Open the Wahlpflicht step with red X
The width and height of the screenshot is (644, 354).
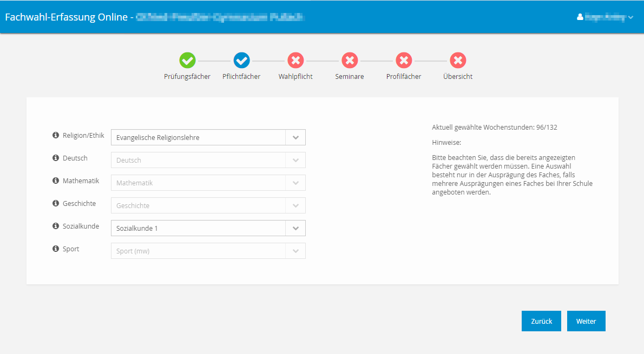(295, 61)
